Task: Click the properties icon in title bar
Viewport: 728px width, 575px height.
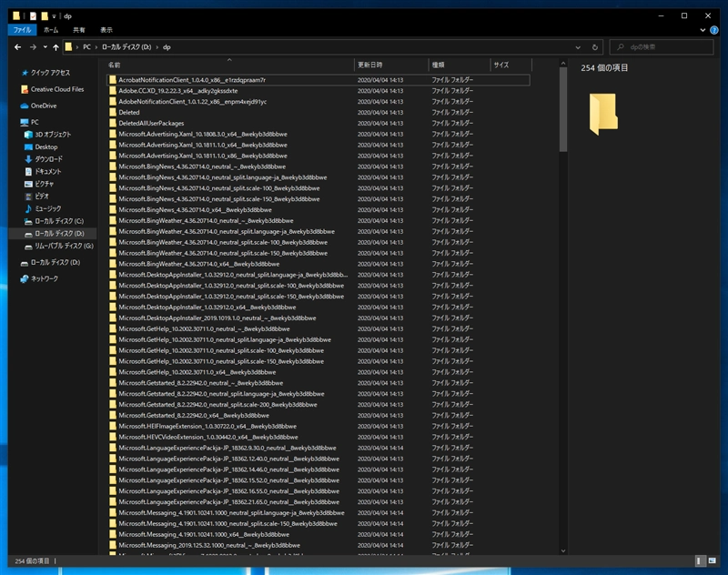Action: click(33, 16)
